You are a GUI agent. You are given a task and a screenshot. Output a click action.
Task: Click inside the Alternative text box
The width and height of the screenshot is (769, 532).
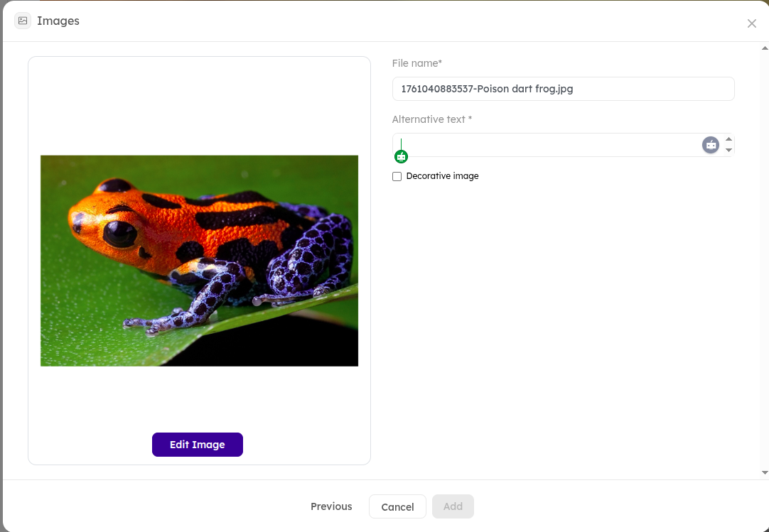pyautogui.click(x=547, y=145)
